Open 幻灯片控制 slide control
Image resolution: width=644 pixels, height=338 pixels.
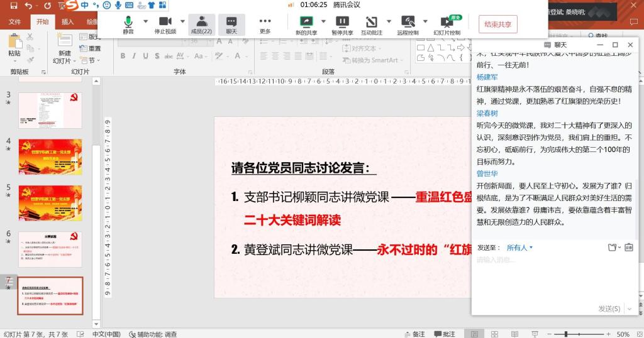pos(447,25)
